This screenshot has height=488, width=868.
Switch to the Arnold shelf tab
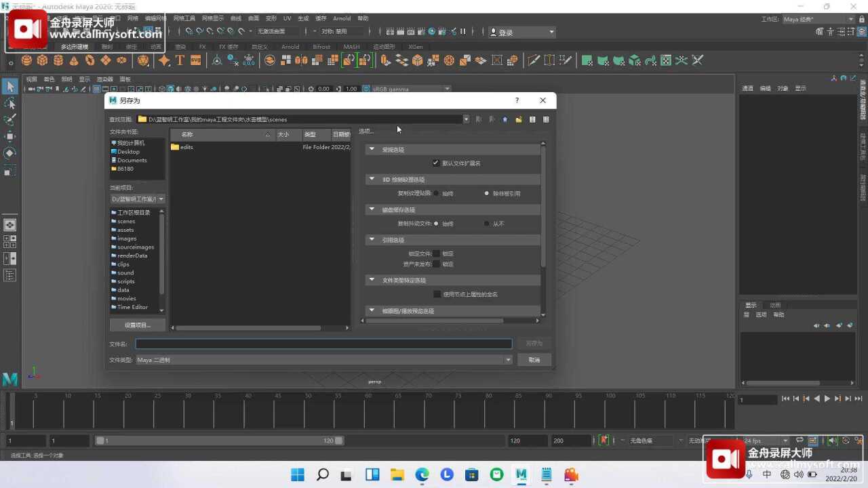(x=290, y=47)
